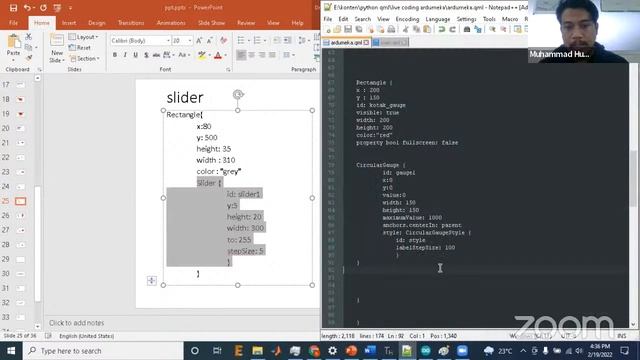Open Notepad++ Language menu
Image resolution: width=640 pixels, height=360 pixels.
[x=438, y=19]
